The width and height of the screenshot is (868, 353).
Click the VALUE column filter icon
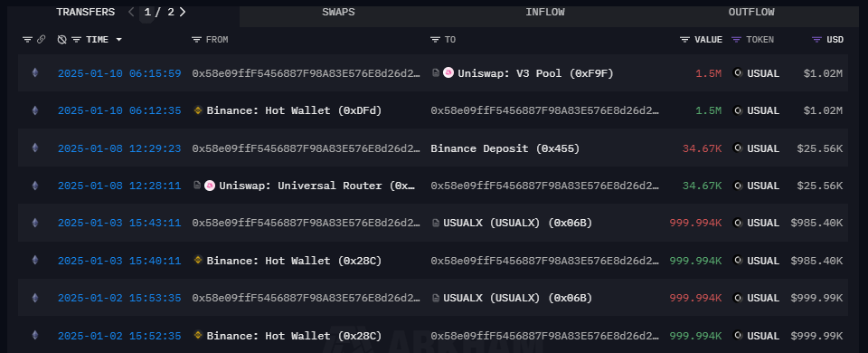684,40
